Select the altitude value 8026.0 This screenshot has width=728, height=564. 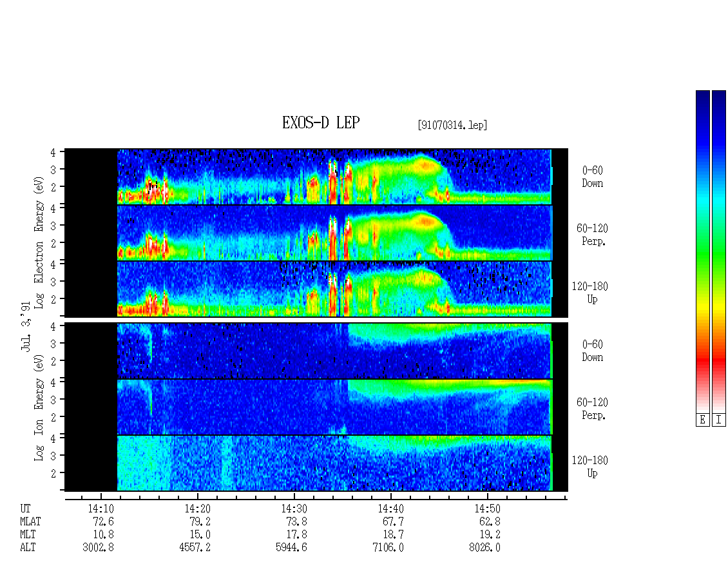[x=484, y=548]
